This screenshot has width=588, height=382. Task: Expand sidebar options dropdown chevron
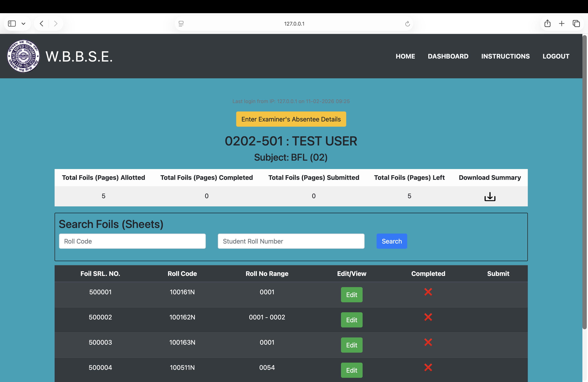(23, 24)
